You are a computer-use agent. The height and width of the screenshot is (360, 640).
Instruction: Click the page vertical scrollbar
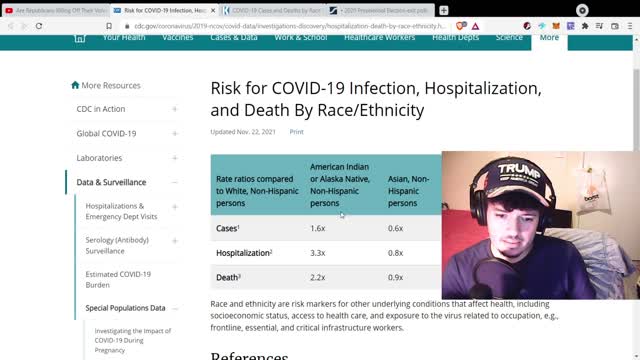pyautogui.click(x=636, y=110)
